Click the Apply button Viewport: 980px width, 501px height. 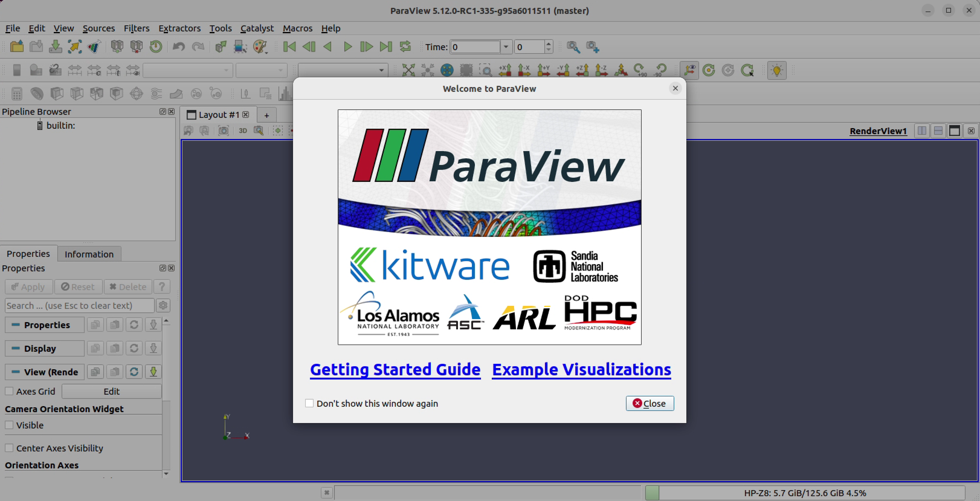click(28, 287)
